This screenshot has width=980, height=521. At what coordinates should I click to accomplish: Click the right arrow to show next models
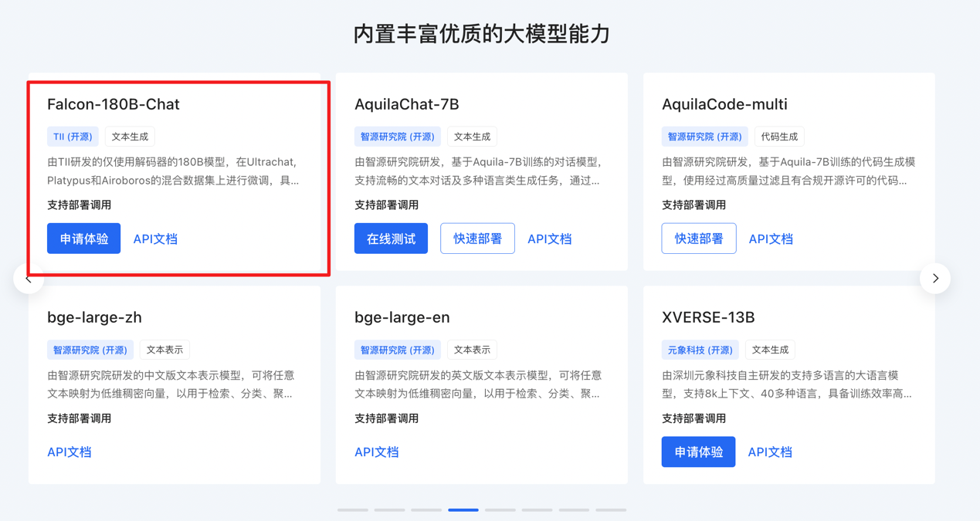tap(934, 279)
